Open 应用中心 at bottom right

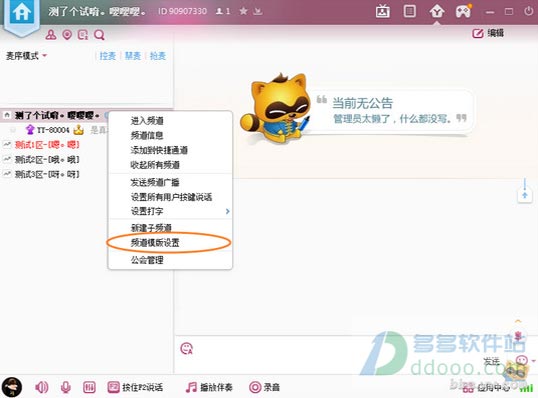tap(486, 388)
